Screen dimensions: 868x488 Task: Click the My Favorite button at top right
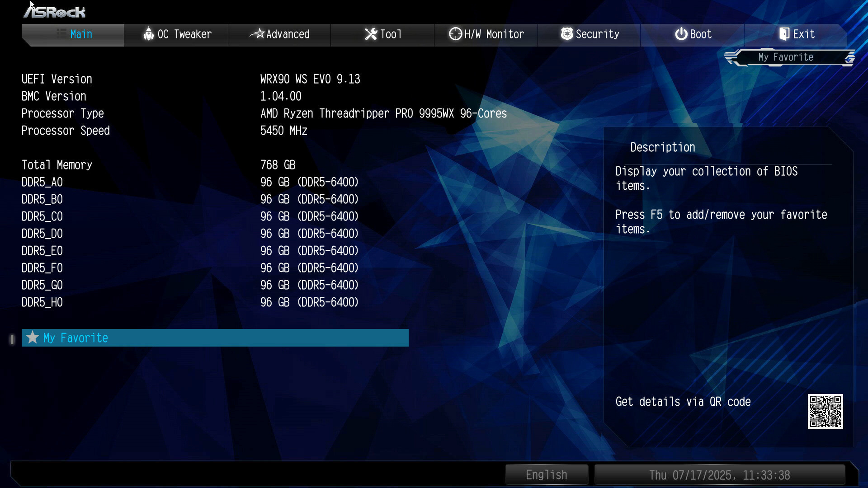click(x=789, y=57)
